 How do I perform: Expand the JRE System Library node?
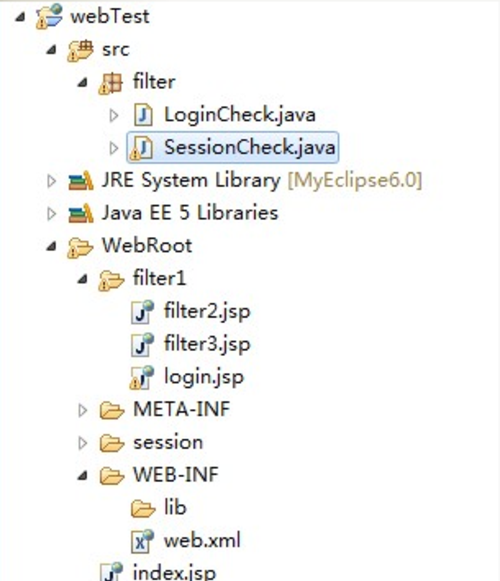pos(52,181)
